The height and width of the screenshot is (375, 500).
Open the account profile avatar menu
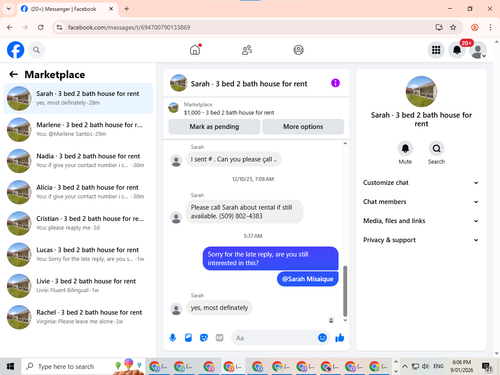pos(478,50)
